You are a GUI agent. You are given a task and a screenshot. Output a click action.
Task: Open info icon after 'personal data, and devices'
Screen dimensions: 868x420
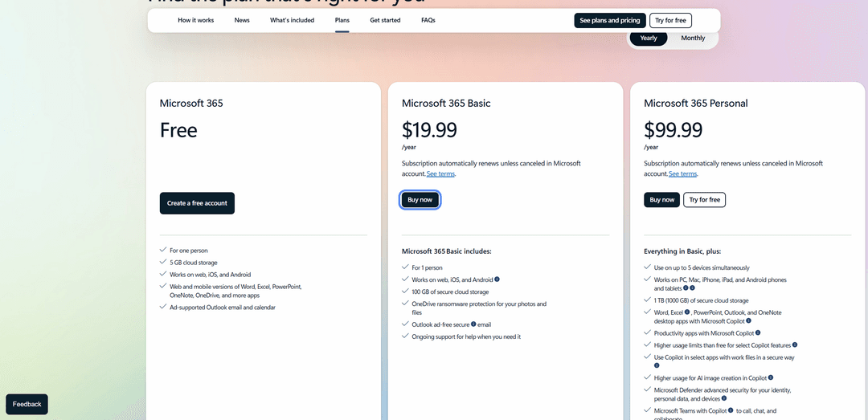pyautogui.click(x=724, y=398)
